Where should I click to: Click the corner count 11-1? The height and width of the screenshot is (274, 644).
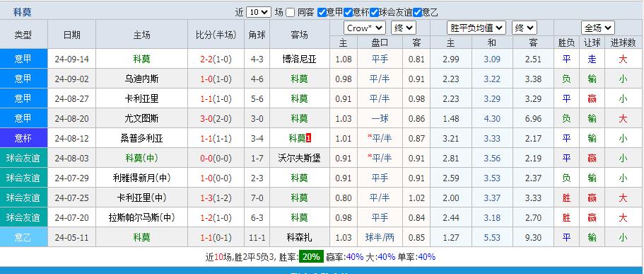pyautogui.click(x=257, y=237)
